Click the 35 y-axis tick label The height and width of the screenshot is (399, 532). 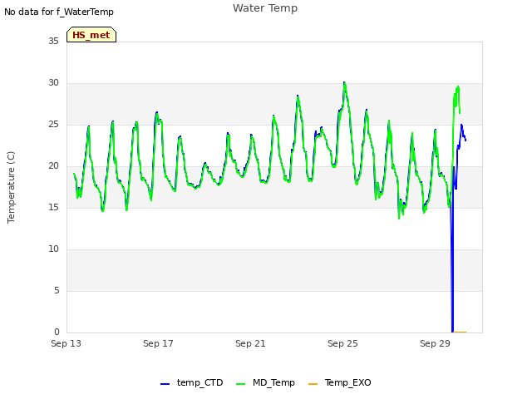click(x=53, y=41)
